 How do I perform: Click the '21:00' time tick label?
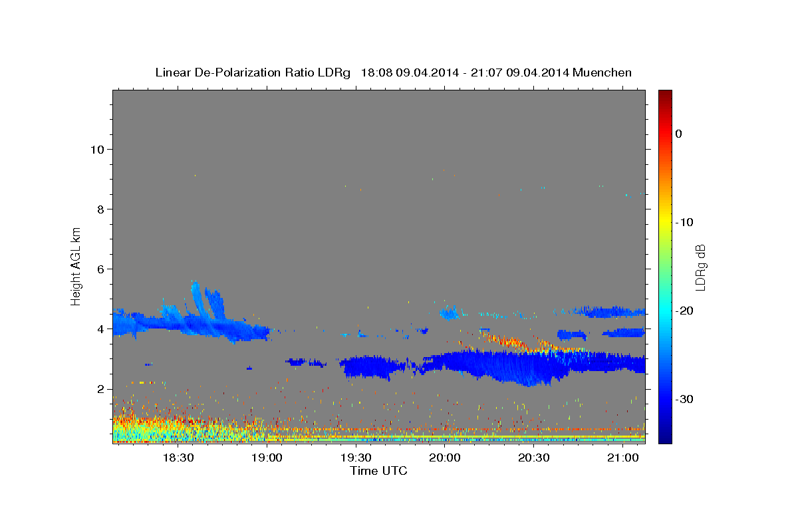(x=622, y=458)
